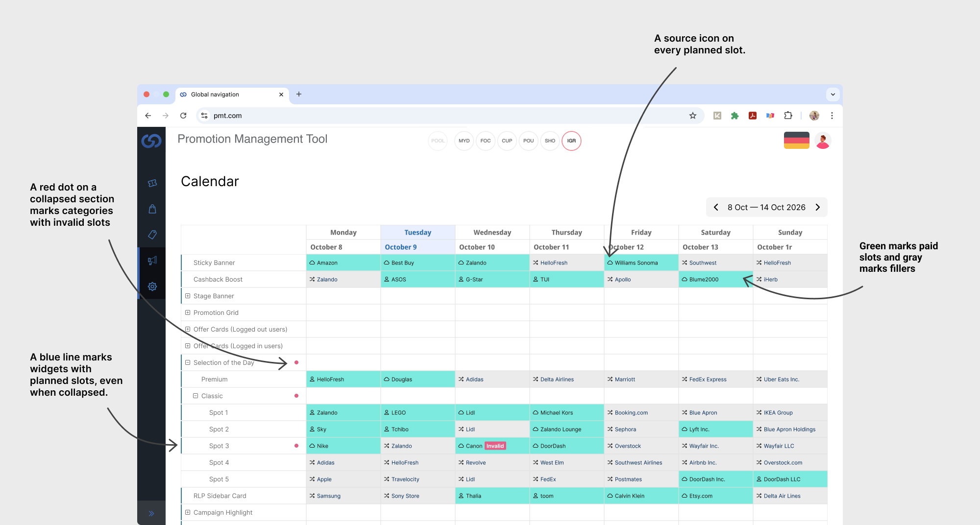Click the app logo in the sidebar
Image resolution: width=980 pixels, height=525 pixels.
(151, 141)
